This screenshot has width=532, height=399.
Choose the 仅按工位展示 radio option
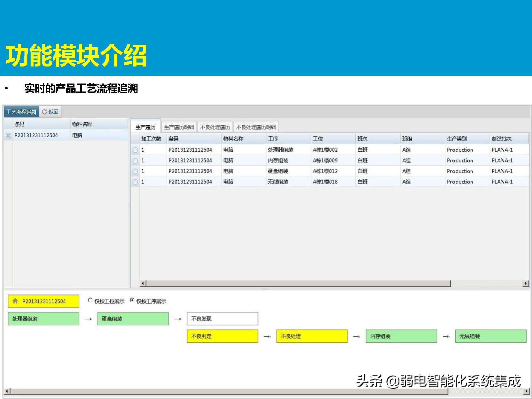pos(90,300)
